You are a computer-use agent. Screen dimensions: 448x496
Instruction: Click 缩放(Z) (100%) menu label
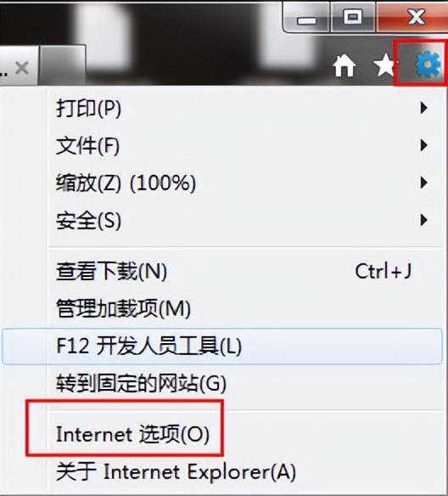pos(126,183)
